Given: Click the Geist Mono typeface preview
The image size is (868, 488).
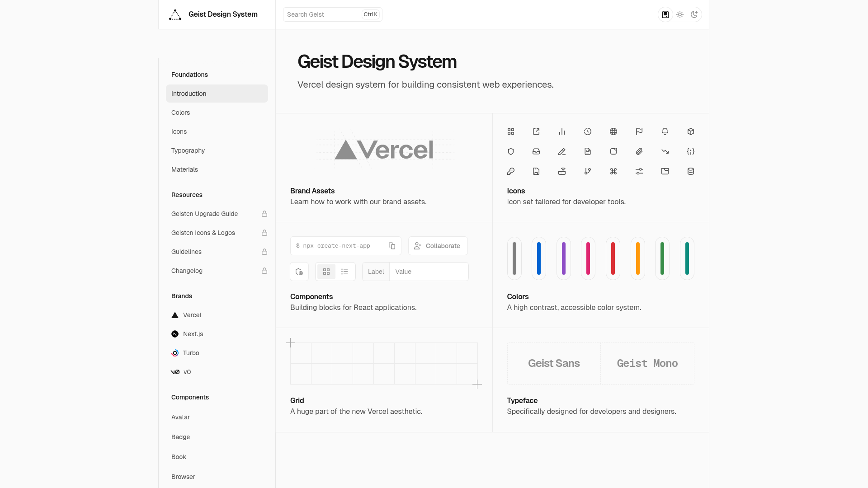Looking at the screenshot, I should [x=647, y=363].
